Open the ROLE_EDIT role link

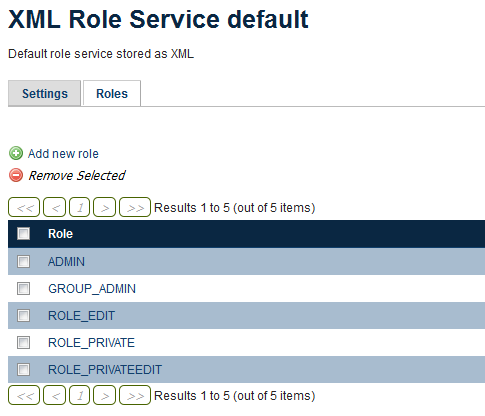tap(81, 316)
